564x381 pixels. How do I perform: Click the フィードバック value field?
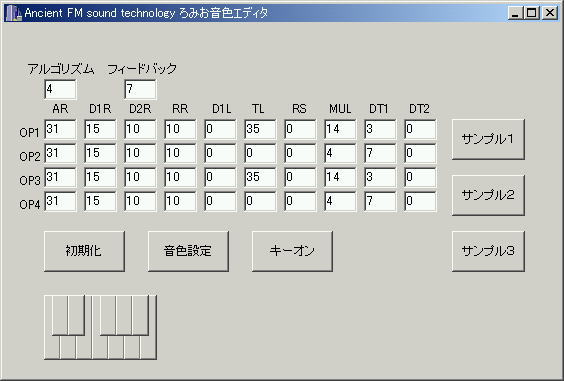(140, 89)
